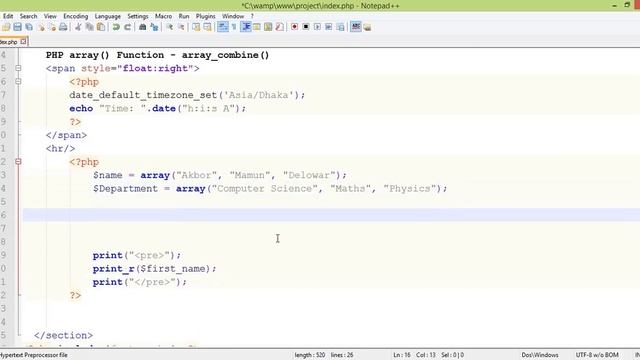Open the Run menu
The width and height of the screenshot is (640, 360).
click(x=184, y=16)
